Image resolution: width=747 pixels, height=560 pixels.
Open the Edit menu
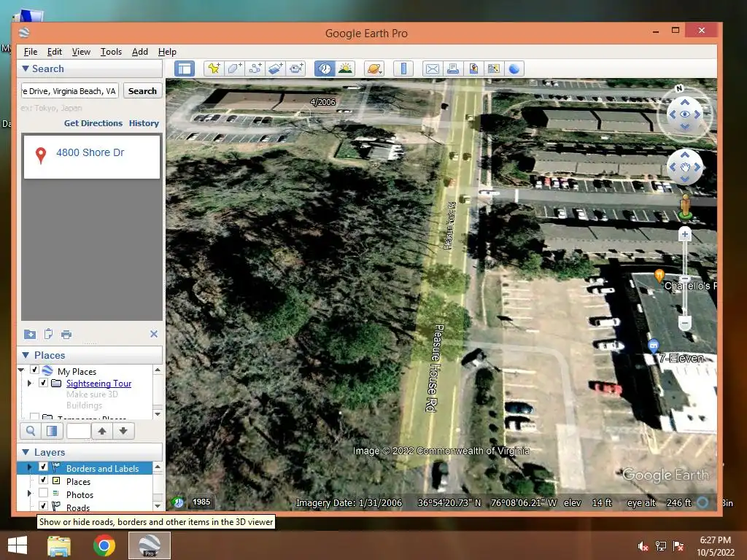[x=54, y=52]
